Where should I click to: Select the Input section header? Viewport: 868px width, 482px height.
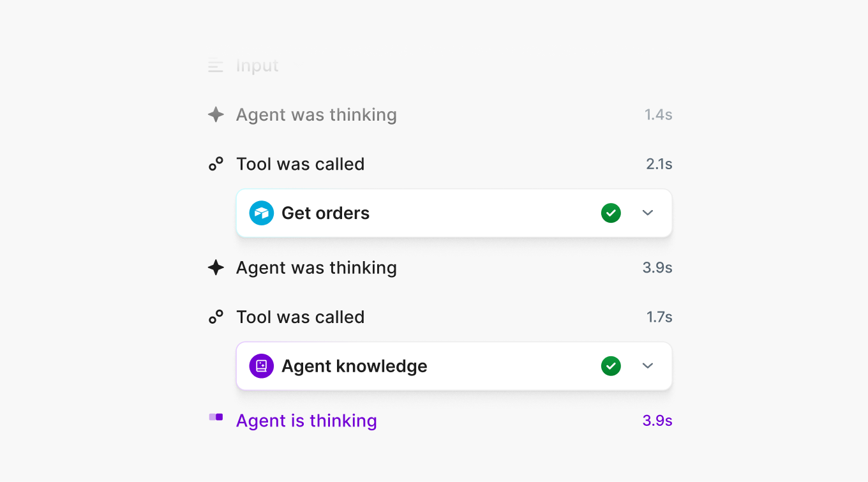(257, 65)
